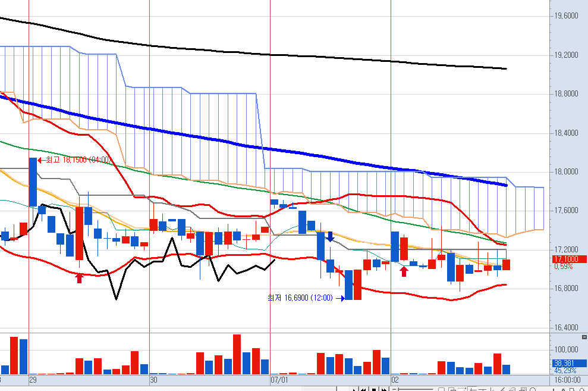Click the red buy arrow below the 29th candle
This screenshot has width=588, height=391.
pos(79,278)
